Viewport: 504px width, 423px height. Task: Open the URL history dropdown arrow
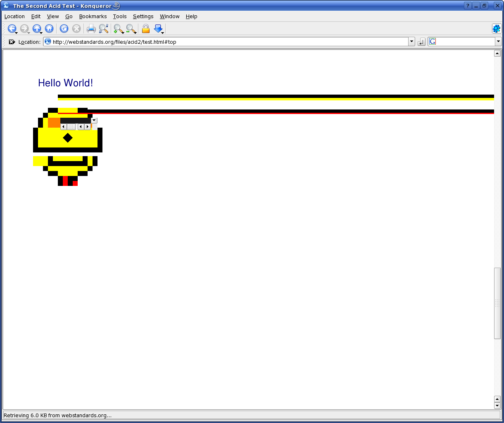coord(411,41)
